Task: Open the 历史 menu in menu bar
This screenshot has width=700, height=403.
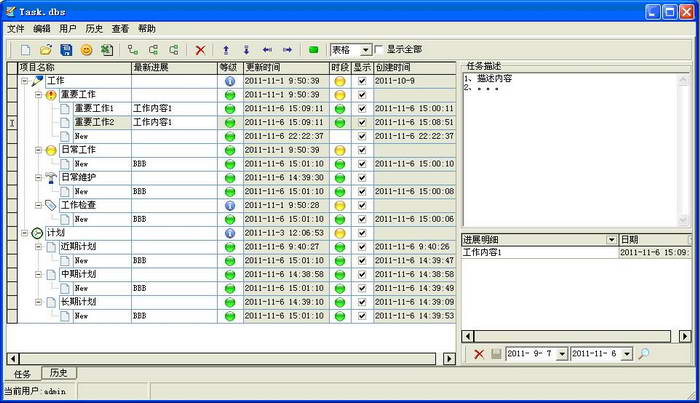Action: 94,29
